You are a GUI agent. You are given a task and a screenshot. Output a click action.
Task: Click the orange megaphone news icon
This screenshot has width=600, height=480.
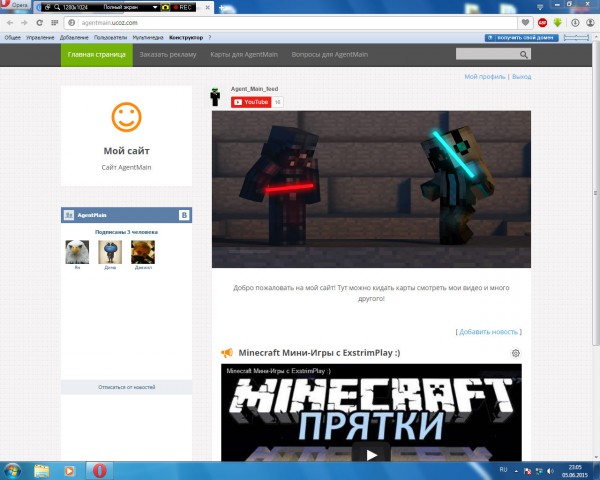[x=227, y=353]
